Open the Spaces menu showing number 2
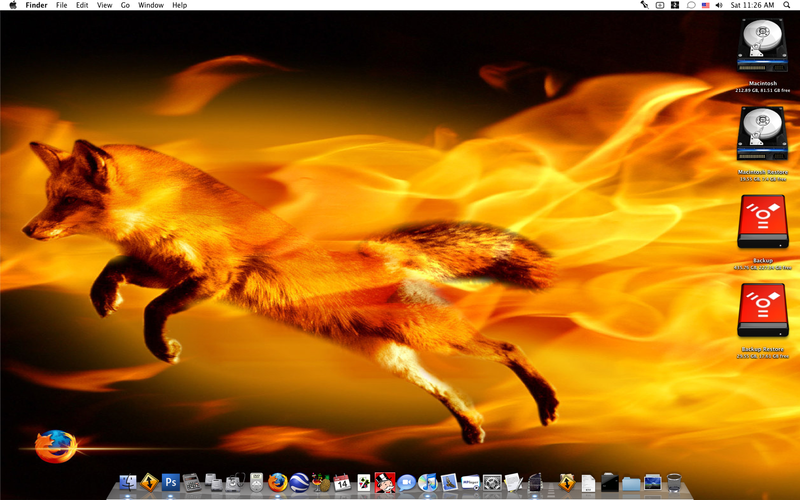The width and height of the screenshot is (800, 500). (x=675, y=5)
